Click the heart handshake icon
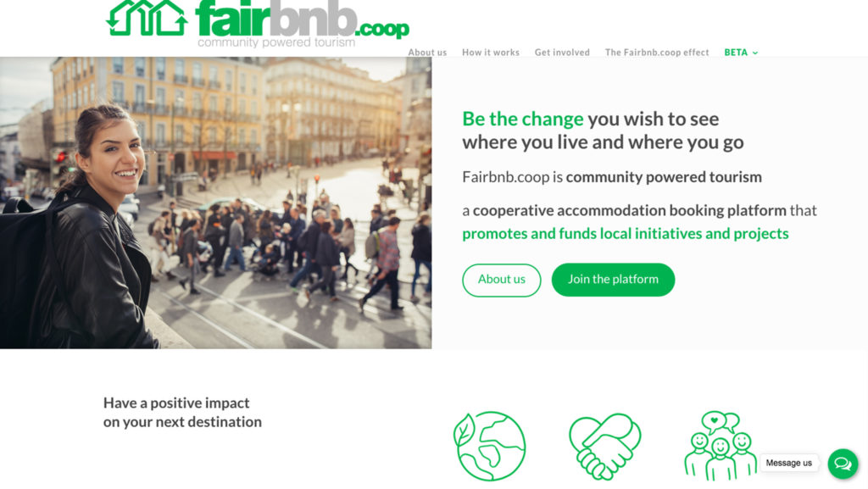Image resolution: width=868 pixels, height=489 pixels. click(605, 446)
